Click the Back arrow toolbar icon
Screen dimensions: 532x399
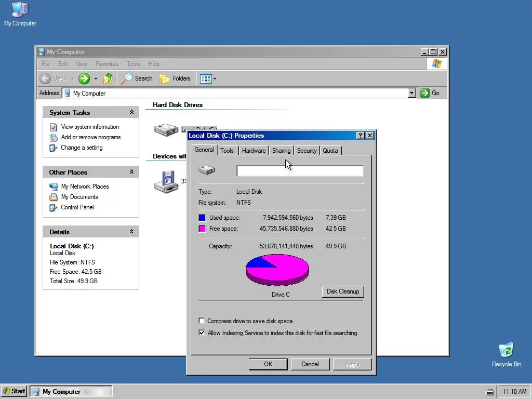coord(45,78)
